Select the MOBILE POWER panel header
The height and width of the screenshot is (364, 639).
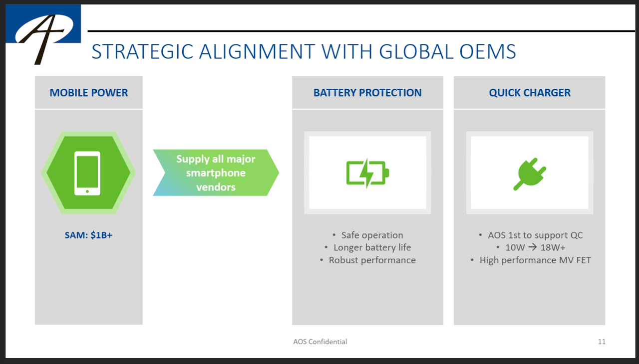click(88, 92)
